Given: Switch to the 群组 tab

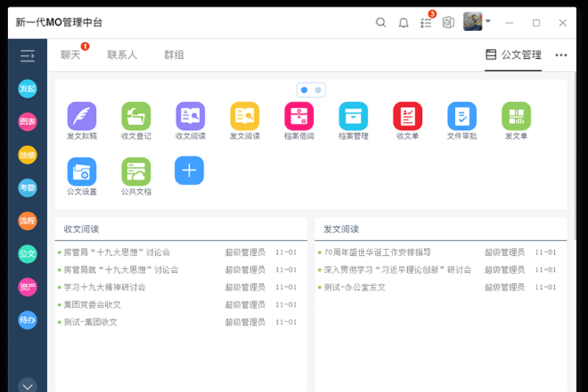Looking at the screenshot, I should pos(174,55).
